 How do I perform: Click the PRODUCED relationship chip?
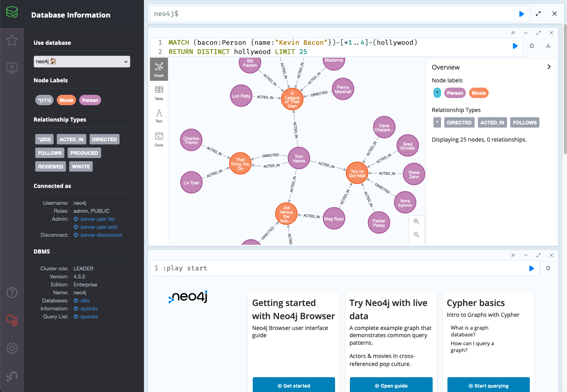(84, 153)
